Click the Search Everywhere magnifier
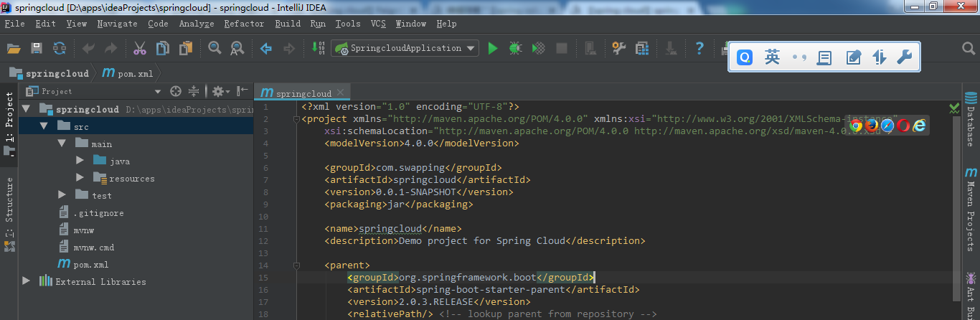Image resolution: width=980 pixels, height=320 pixels. 969,48
